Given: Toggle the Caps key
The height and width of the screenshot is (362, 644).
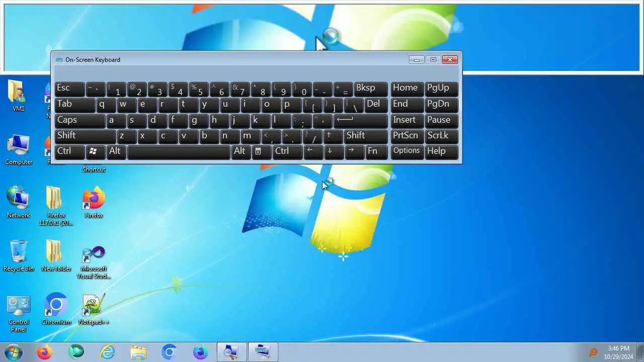Looking at the screenshot, I should (x=80, y=121).
